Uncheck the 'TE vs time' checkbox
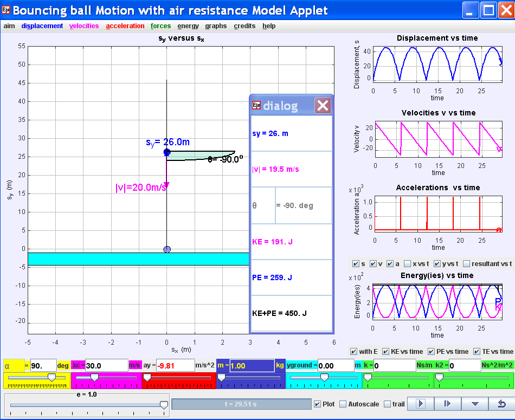515x420 pixels. pos(477,352)
